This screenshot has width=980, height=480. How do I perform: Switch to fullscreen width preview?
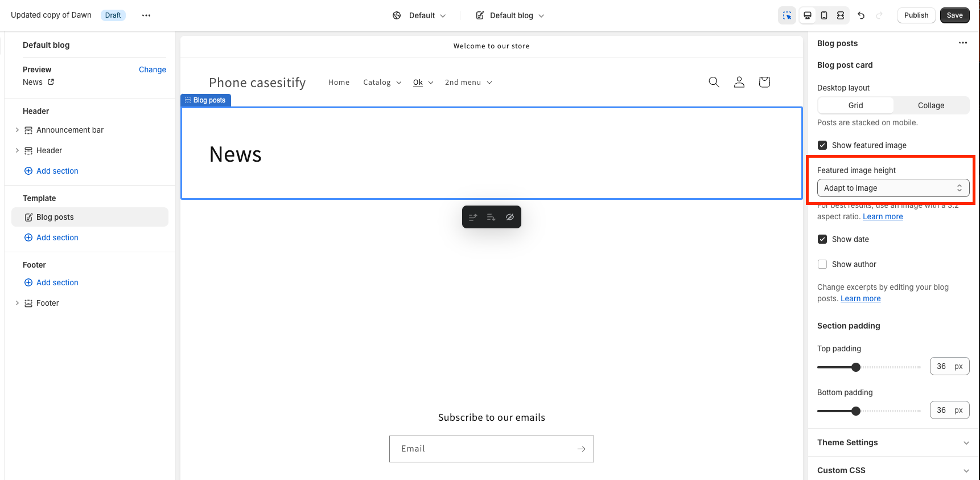(840, 15)
